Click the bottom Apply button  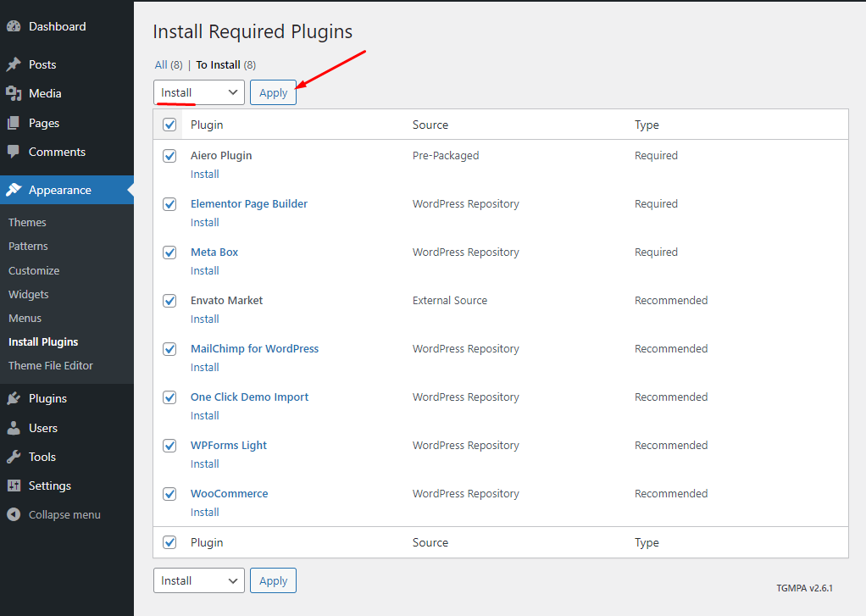[274, 580]
